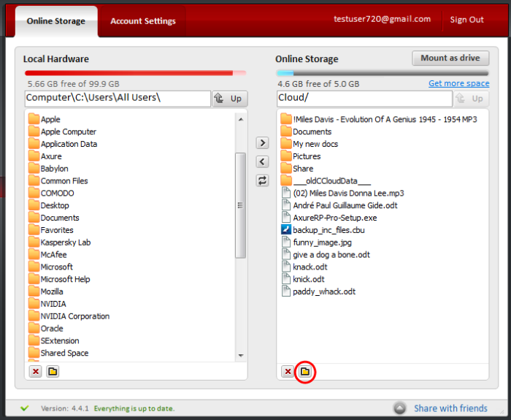Delete selected item in Online Storage panel
The width and height of the screenshot is (511, 420).
[288, 371]
